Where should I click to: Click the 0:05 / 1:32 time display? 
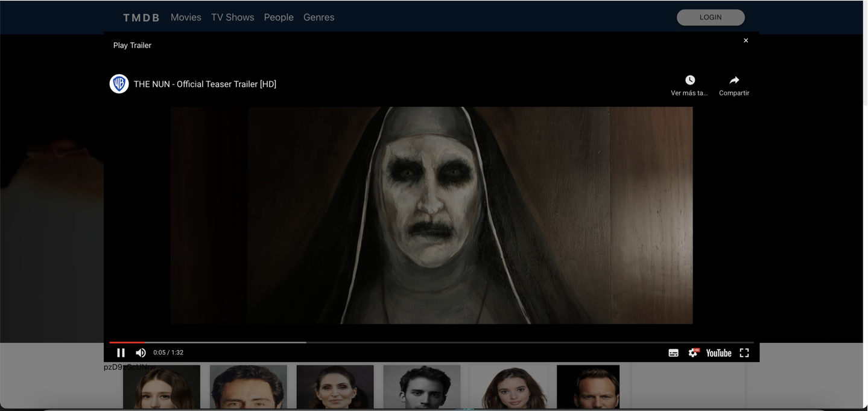(x=168, y=352)
